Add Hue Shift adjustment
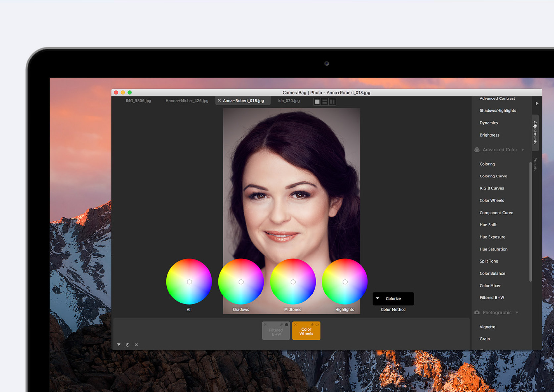The image size is (554, 392). pyautogui.click(x=488, y=225)
